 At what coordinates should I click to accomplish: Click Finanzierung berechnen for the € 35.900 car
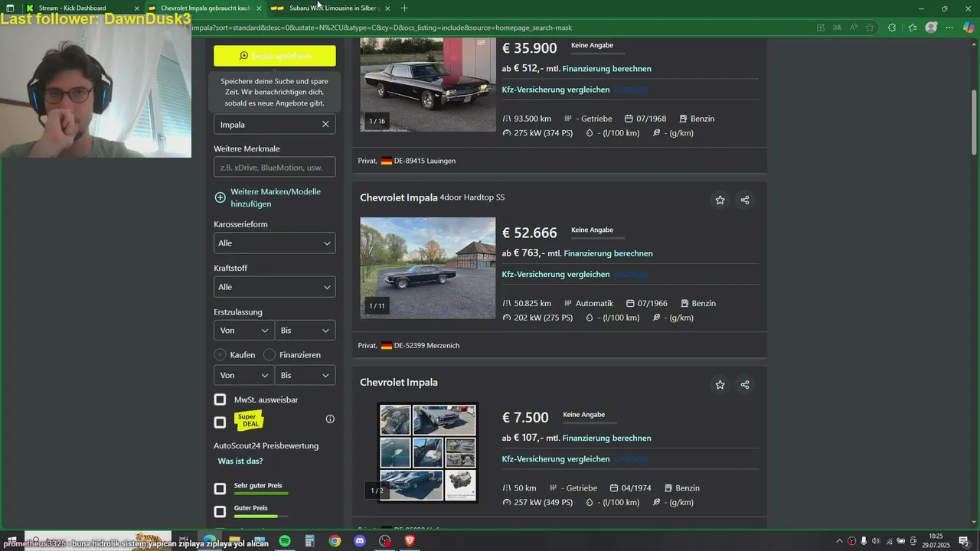click(x=607, y=69)
